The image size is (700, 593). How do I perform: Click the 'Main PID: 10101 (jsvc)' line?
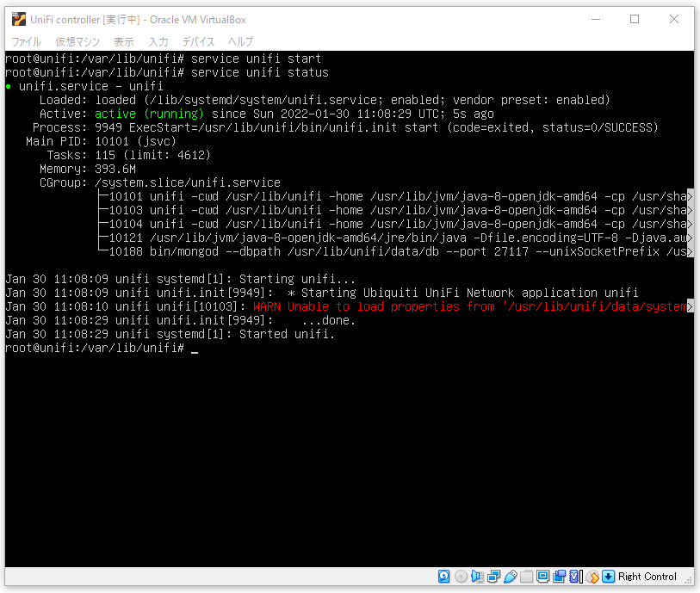101,141
